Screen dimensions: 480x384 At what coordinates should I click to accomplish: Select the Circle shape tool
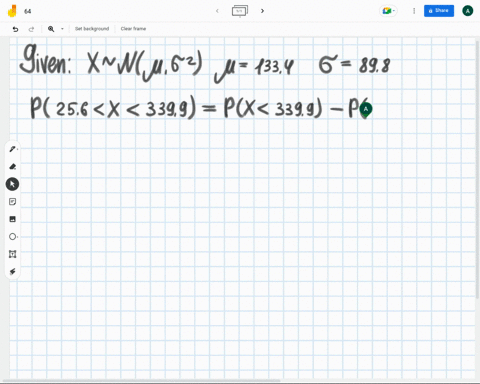(x=13, y=237)
